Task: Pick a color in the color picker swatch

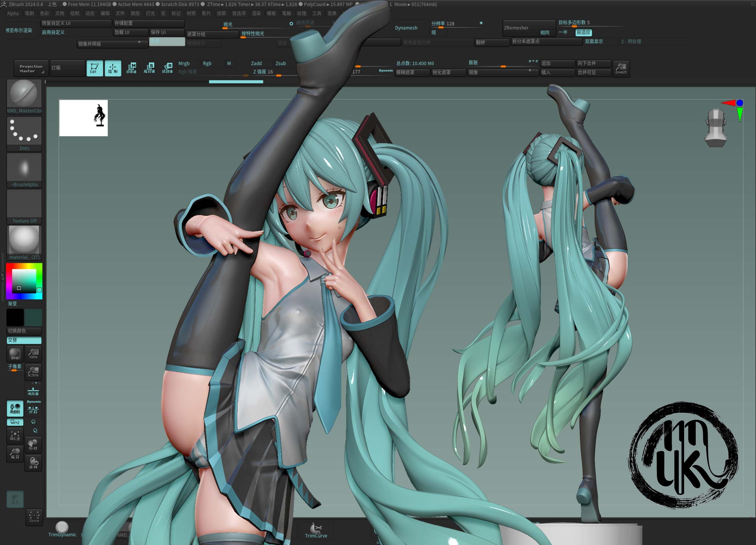Action: (x=24, y=282)
